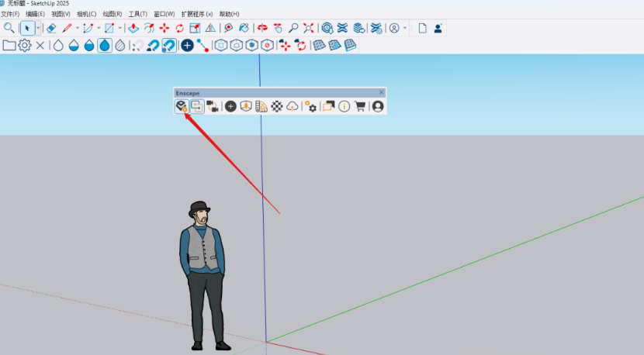
Task: Open the 文件(F) menu
Action: click(x=10, y=14)
